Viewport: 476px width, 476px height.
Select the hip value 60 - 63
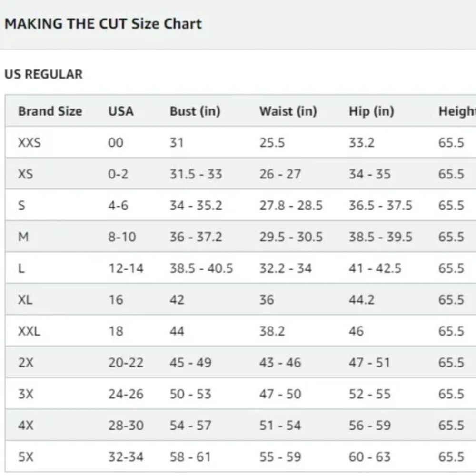coord(369,457)
